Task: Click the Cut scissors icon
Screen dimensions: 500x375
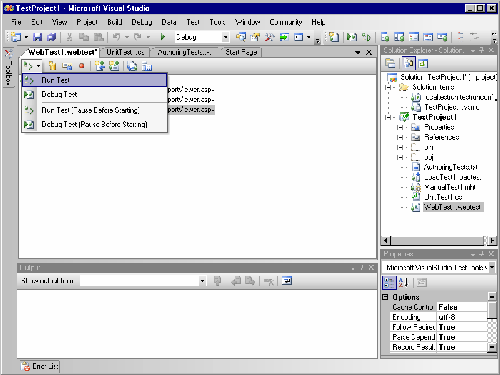Action: tap(69, 37)
